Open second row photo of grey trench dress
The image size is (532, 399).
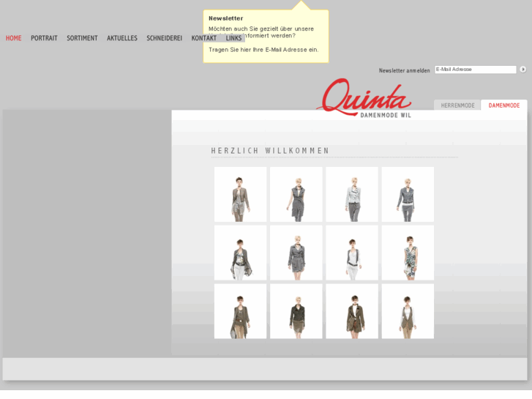point(296,253)
